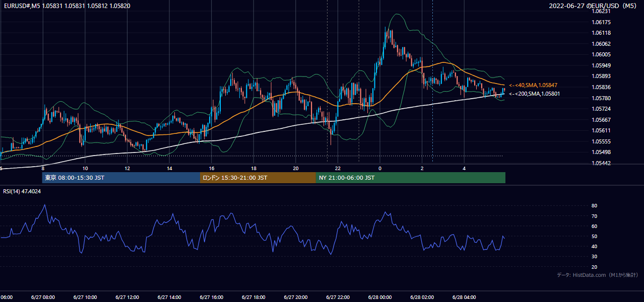
Task: Click hour tick 18 under price chart
Action: (x=254, y=168)
